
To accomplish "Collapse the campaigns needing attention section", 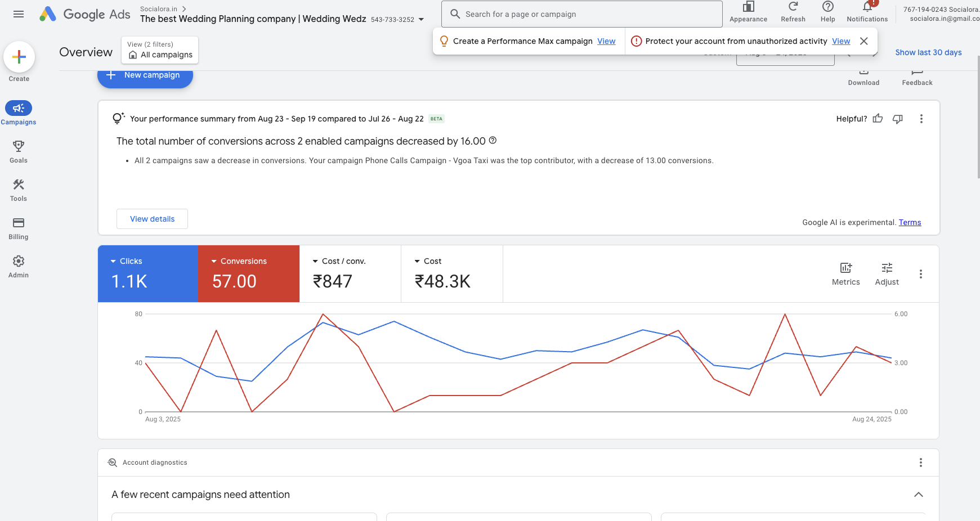I will [919, 495].
